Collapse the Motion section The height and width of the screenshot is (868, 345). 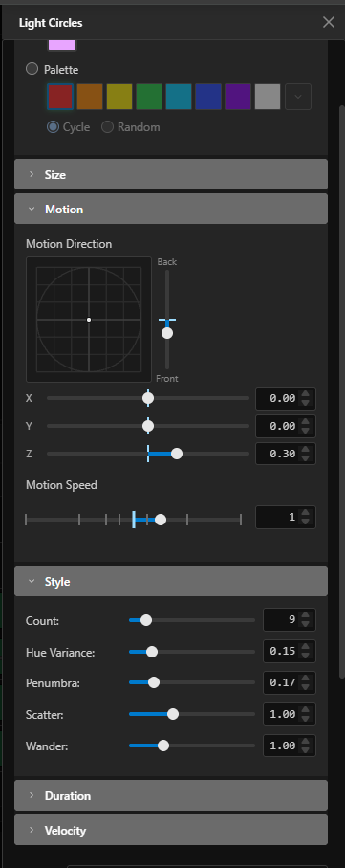171,209
